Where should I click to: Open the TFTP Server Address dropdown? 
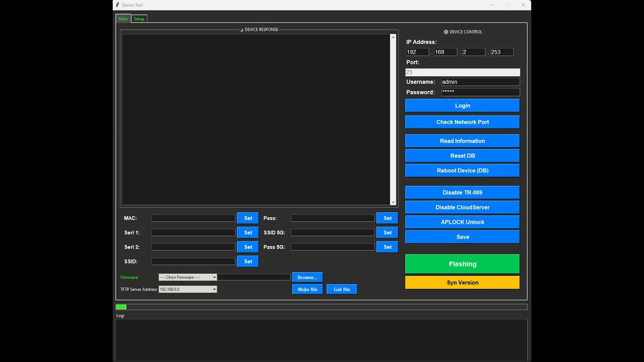(188, 289)
